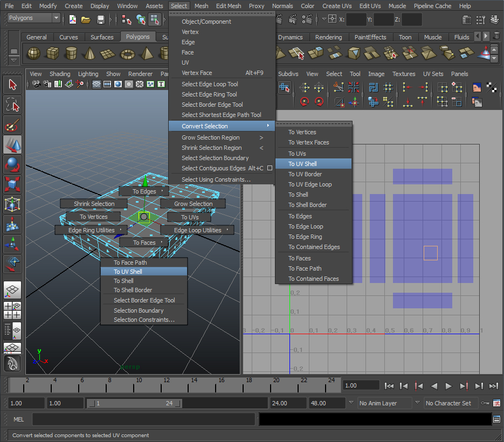
Task: Toggle the auto keyframe button
Action: (x=485, y=403)
